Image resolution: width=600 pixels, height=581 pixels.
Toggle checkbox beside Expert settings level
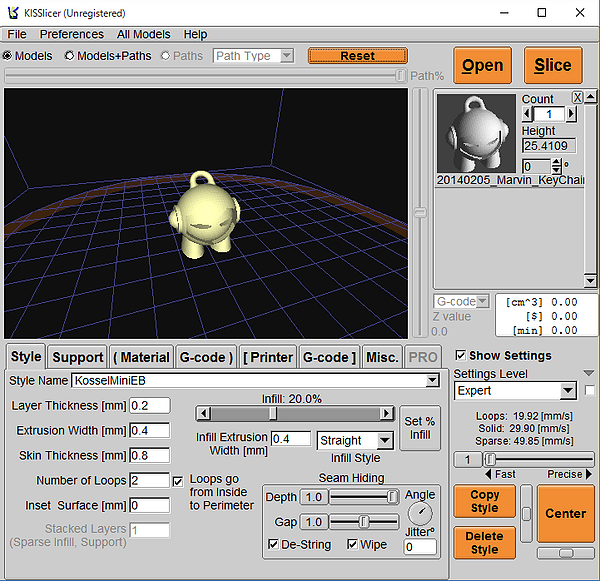(x=590, y=390)
